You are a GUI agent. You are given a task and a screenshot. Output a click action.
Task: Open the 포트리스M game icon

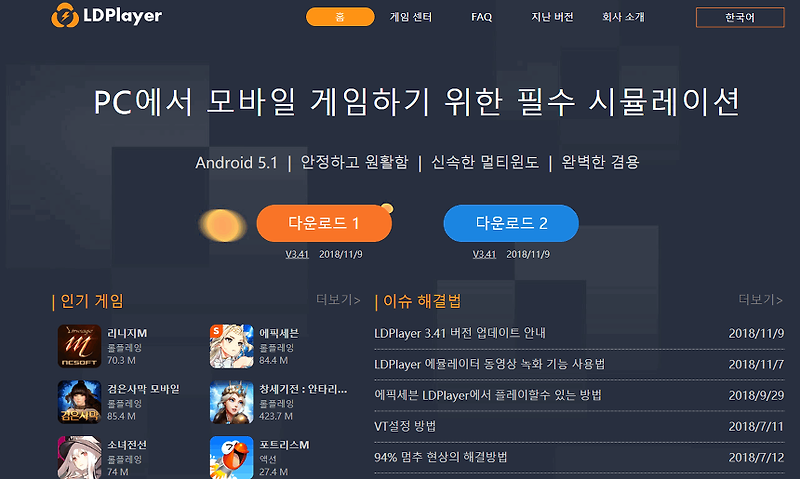click(x=232, y=457)
